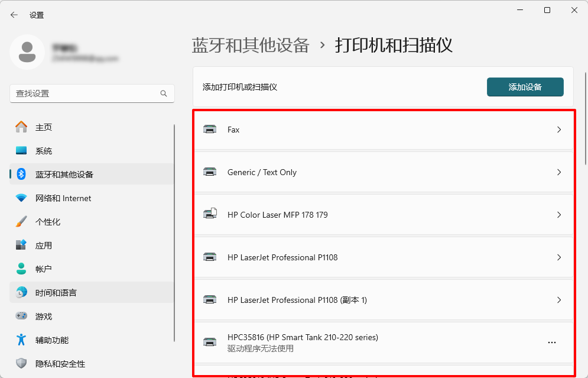
Task: Click the 打印机和扫描仪 page title
Action: [394, 46]
